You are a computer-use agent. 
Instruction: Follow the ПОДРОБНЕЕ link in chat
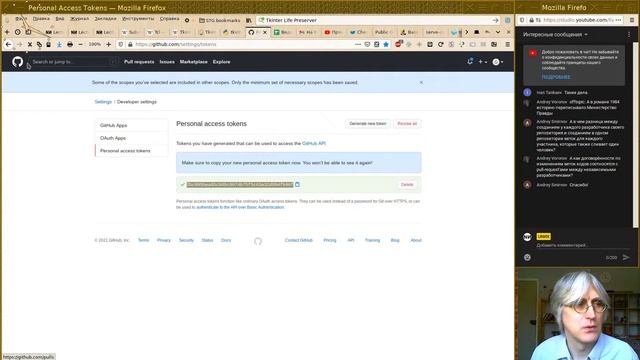click(x=556, y=77)
